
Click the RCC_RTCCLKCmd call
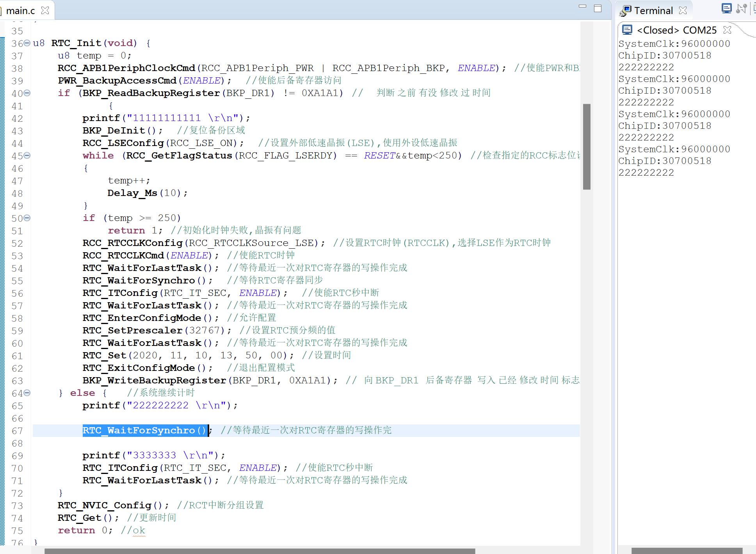point(151,255)
